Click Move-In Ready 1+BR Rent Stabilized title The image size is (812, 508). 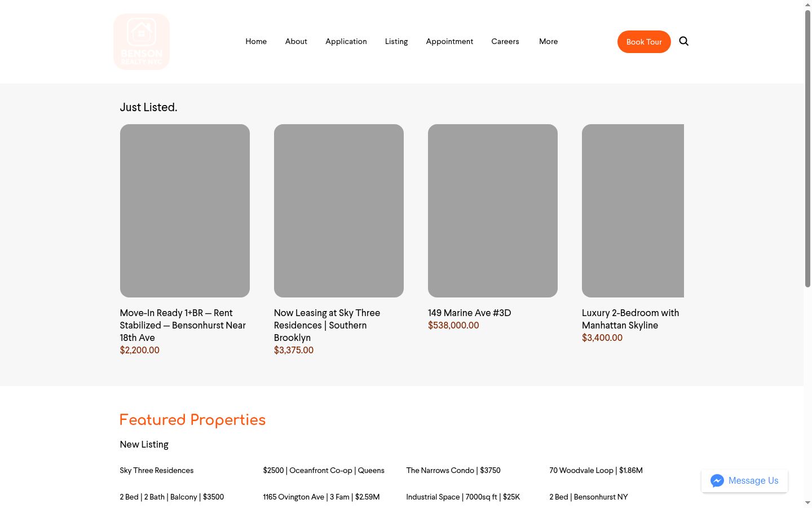pyautogui.click(x=183, y=325)
